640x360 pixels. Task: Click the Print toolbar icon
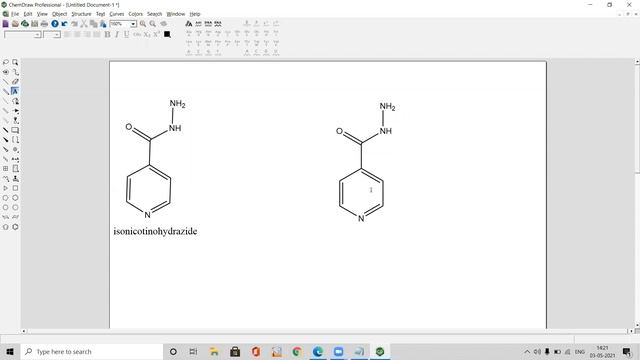pos(44,24)
